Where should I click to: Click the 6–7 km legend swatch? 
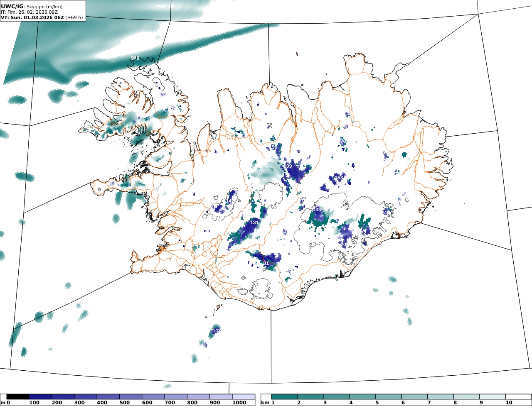pyautogui.click(x=414, y=397)
